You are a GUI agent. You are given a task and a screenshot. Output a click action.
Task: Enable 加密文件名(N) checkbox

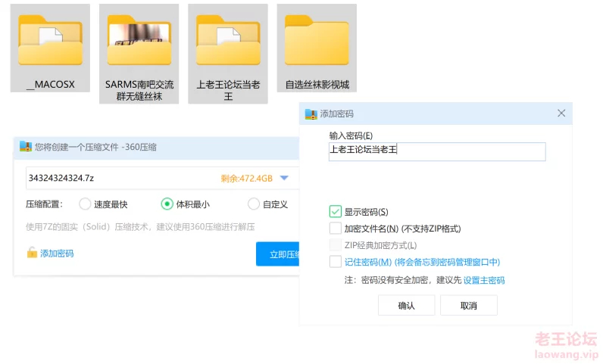(336, 228)
